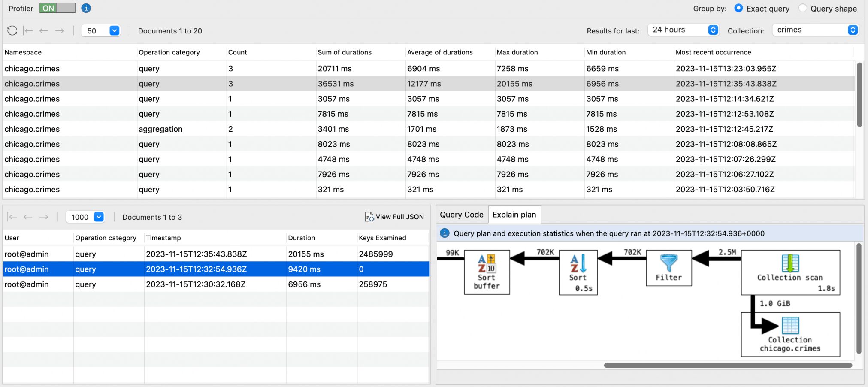This screenshot has width=868, height=387.
Task: Click next page arrow in the top toolbar
Action: click(x=60, y=30)
